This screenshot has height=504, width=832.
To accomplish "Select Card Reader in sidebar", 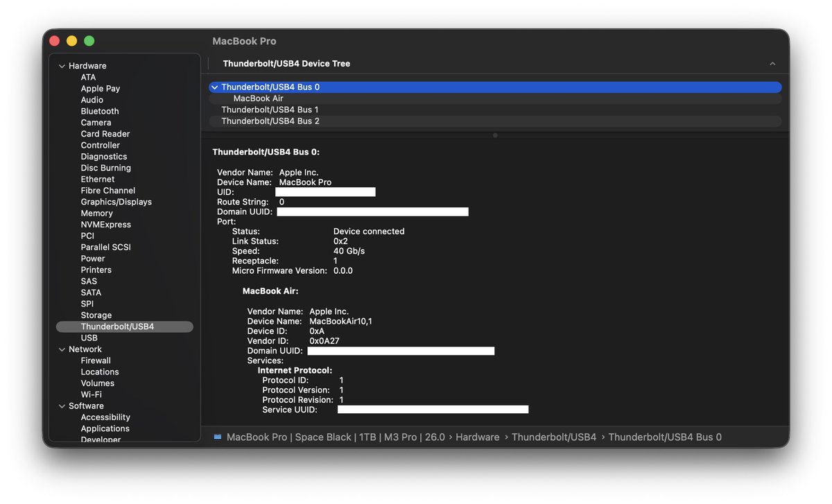I will pos(105,134).
